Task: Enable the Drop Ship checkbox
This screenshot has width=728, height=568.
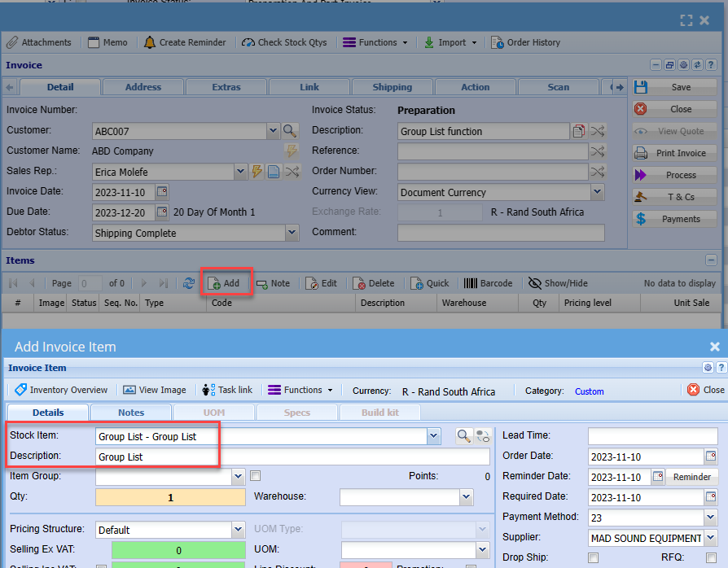Action: (x=593, y=557)
